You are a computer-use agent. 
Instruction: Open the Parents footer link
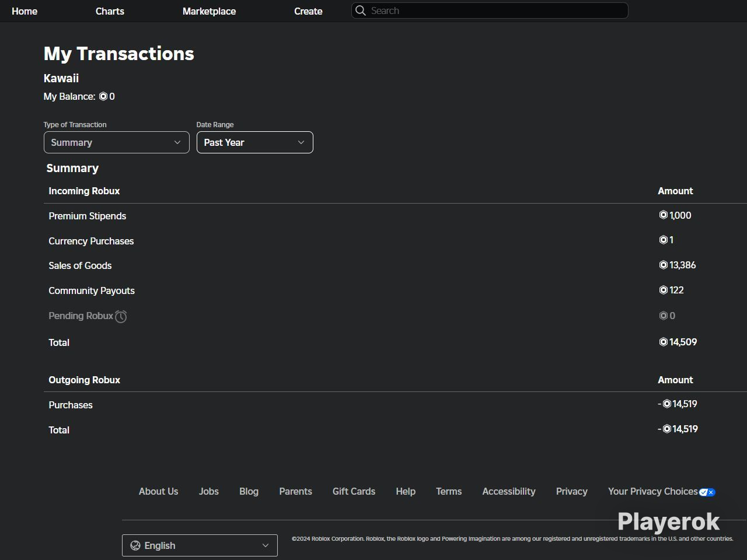click(295, 491)
